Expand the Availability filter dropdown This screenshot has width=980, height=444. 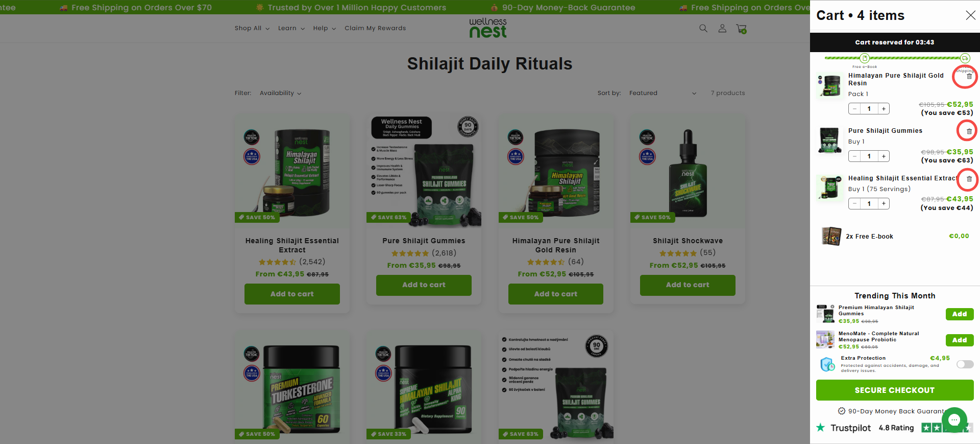(x=280, y=93)
